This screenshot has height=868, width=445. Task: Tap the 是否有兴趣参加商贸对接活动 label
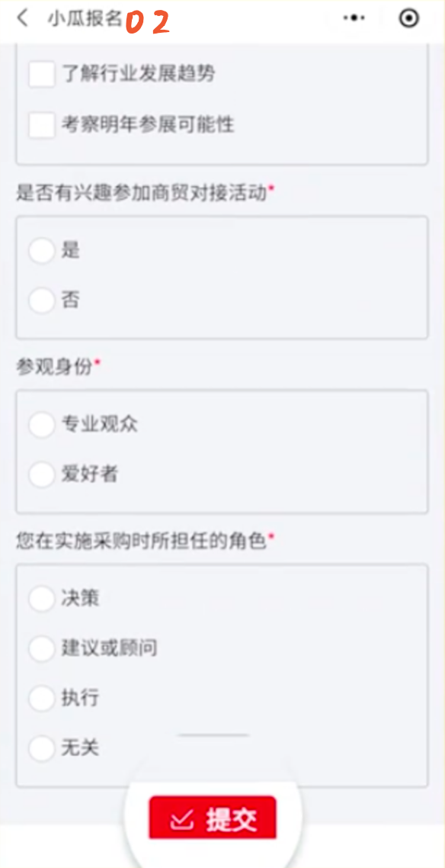point(142,193)
